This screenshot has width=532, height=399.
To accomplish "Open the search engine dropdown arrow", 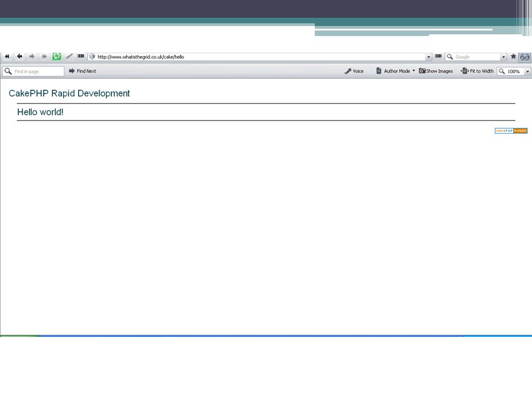I will tap(504, 57).
